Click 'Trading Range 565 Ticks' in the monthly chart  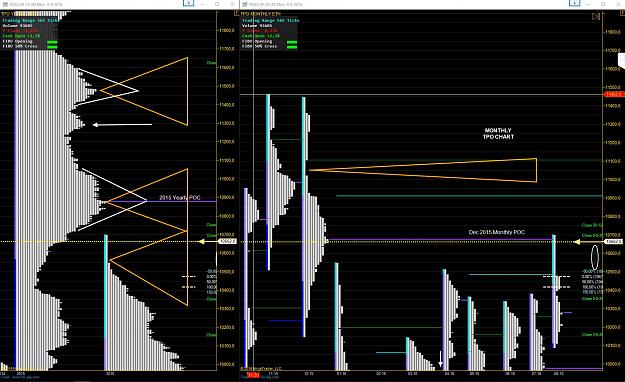[270, 20]
